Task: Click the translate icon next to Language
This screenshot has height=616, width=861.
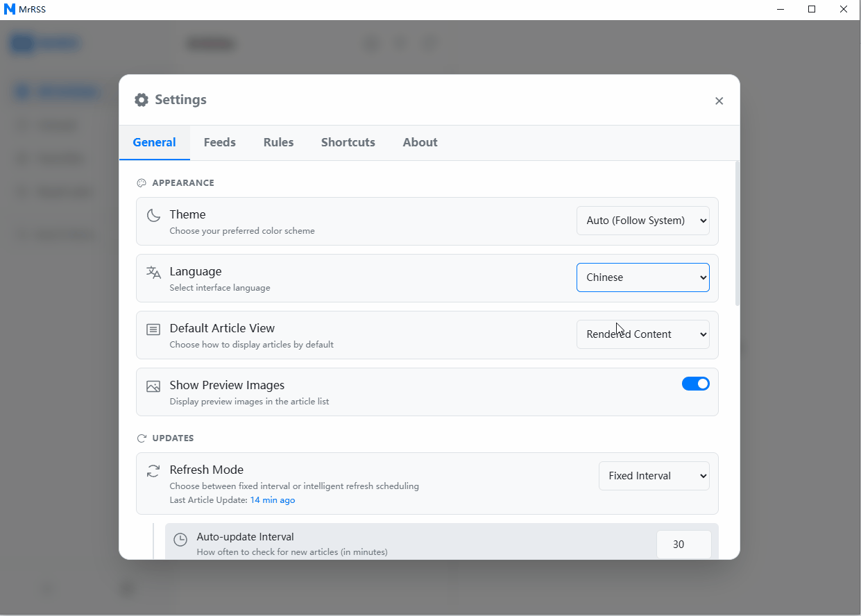Action: (x=153, y=273)
